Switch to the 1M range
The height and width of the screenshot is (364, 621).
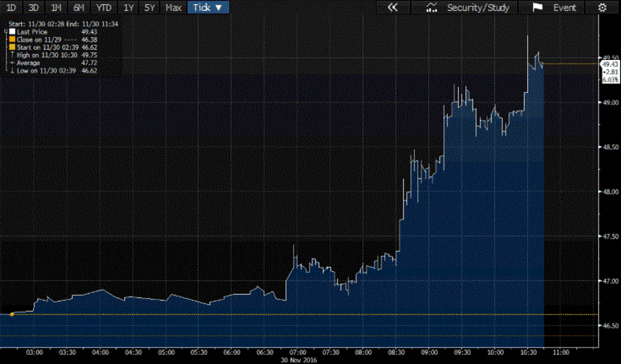[x=56, y=7]
